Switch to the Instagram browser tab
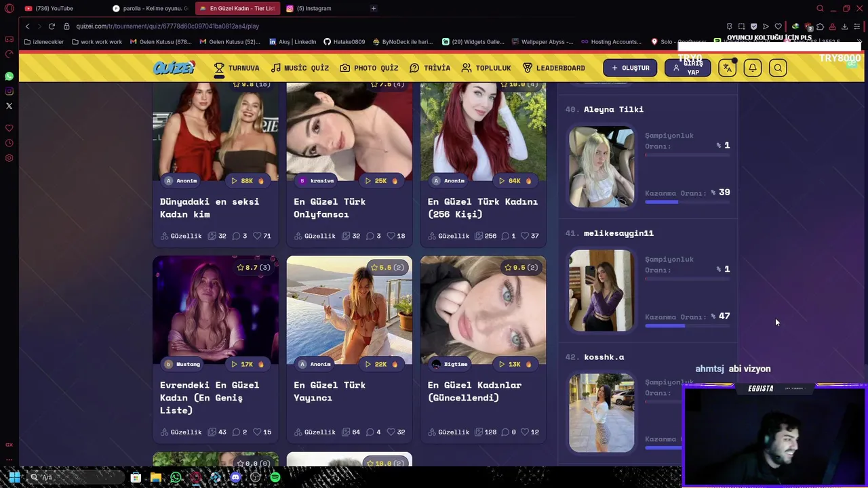The height and width of the screenshot is (488, 868). (x=314, y=8)
